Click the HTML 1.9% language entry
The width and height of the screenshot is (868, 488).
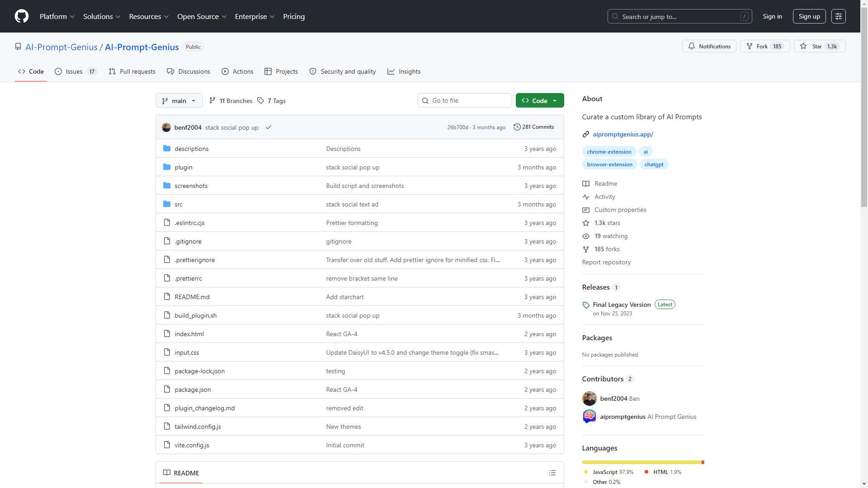[662, 472]
